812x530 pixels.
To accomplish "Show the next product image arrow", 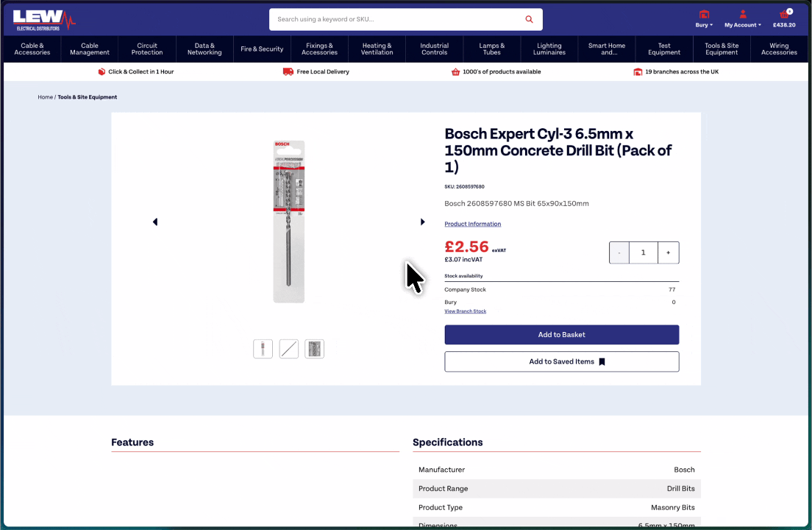I will point(422,222).
